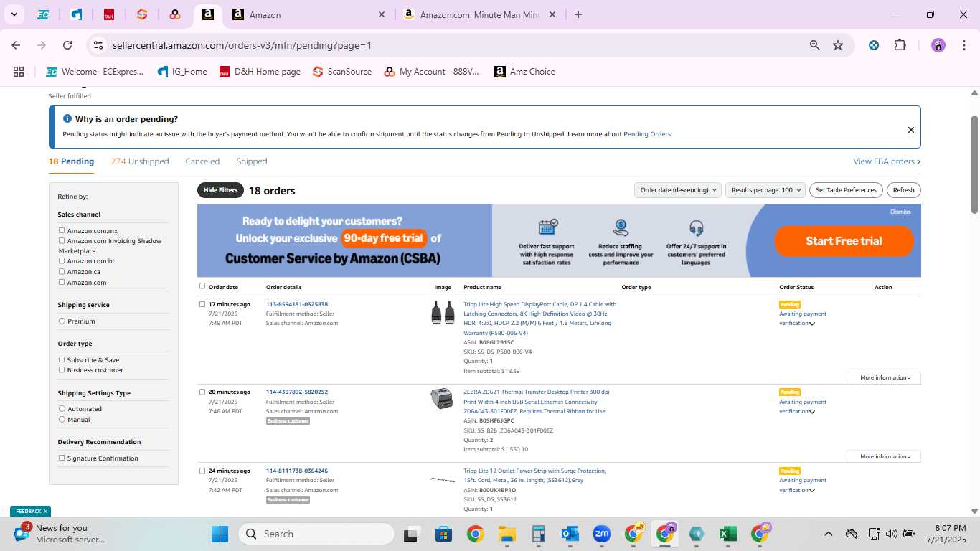Show hidden system tray icons

[x=828, y=534]
